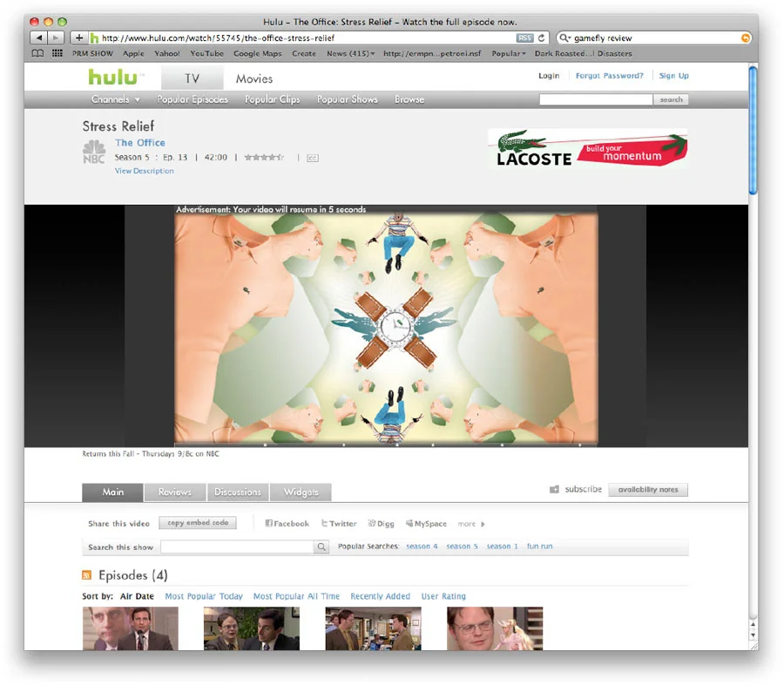Click the hulu site search field
Screen dimensions: 784x686
coord(596,99)
